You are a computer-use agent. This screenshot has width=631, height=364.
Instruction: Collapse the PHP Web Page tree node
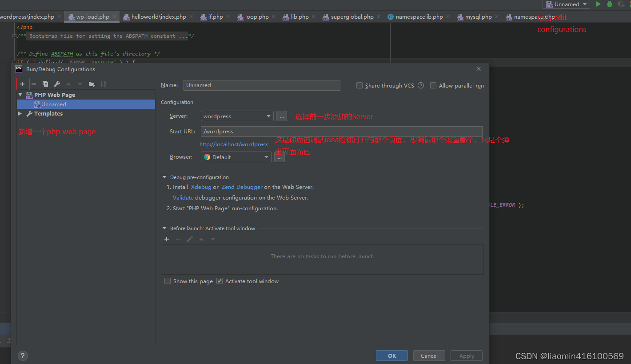point(20,95)
